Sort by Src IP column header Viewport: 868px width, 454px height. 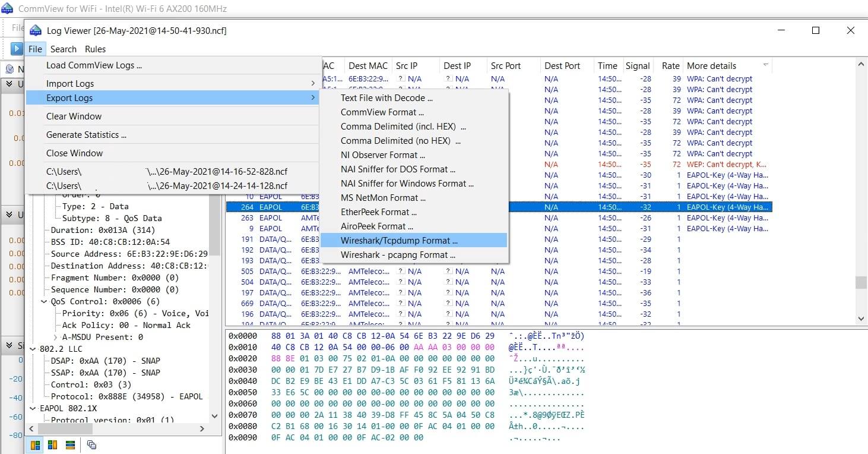(x=416, y=66)
